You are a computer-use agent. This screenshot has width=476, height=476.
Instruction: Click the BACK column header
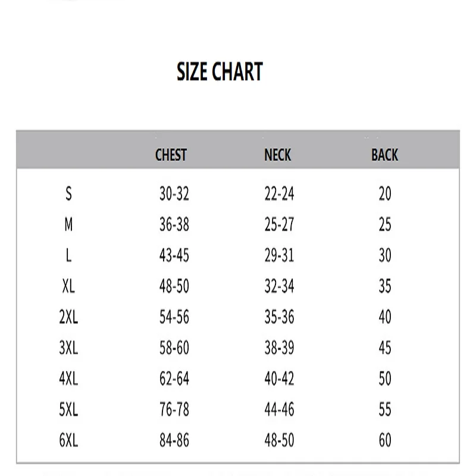[x=384, y=155]
